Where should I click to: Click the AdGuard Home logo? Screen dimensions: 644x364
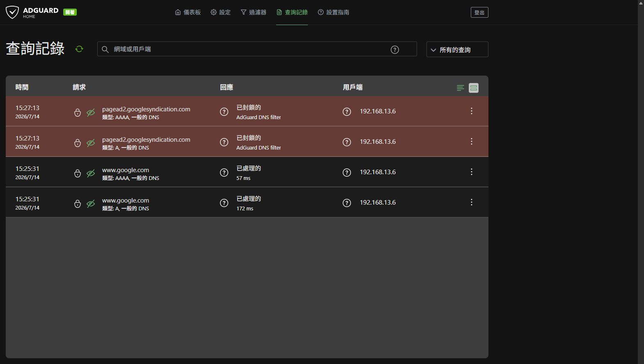click(x=32, y=12)
